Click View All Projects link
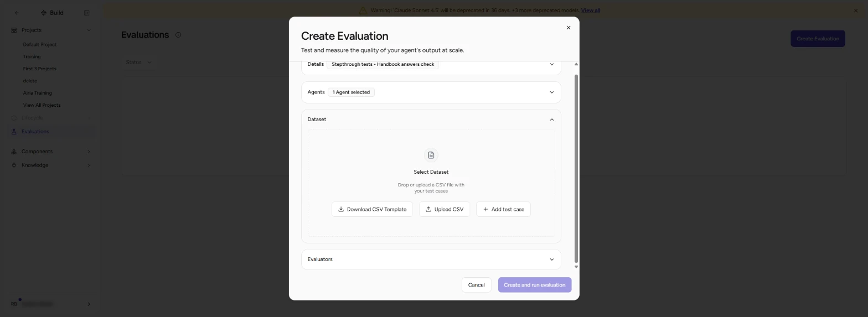Screen dimensions: 868x317 pos(42,105)
